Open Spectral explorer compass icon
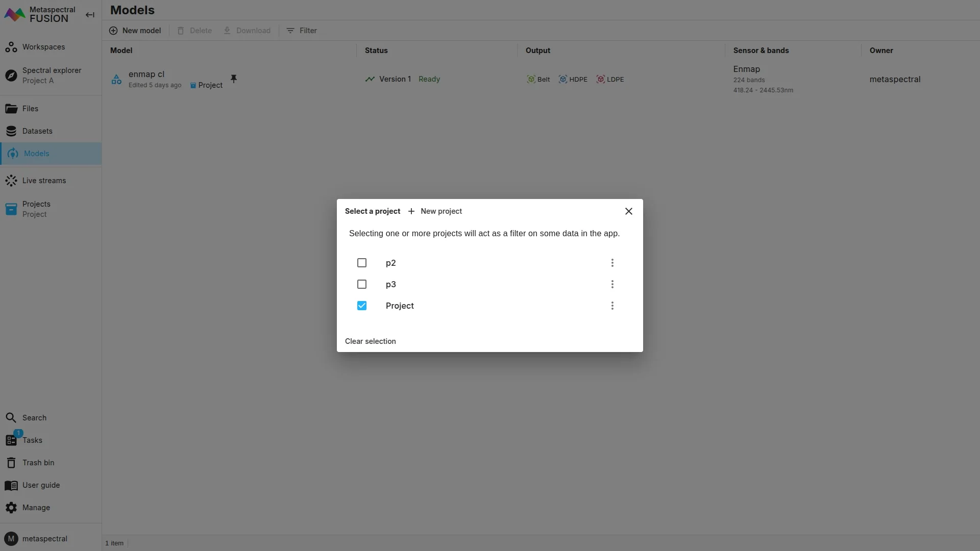This screenshot has height=551, width=980. click(x=11, y=76)
